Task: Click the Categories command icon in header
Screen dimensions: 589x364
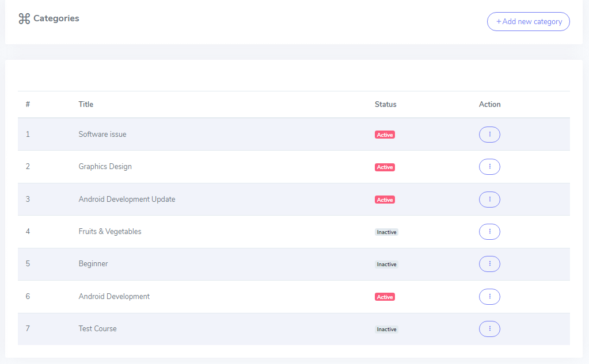Action: point(24,19)
